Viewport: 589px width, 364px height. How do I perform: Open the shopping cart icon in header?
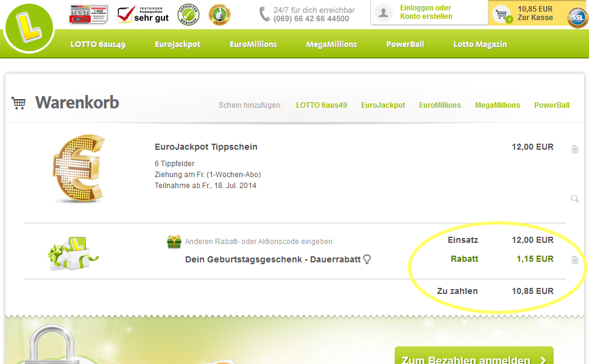(x=502, y=15)
